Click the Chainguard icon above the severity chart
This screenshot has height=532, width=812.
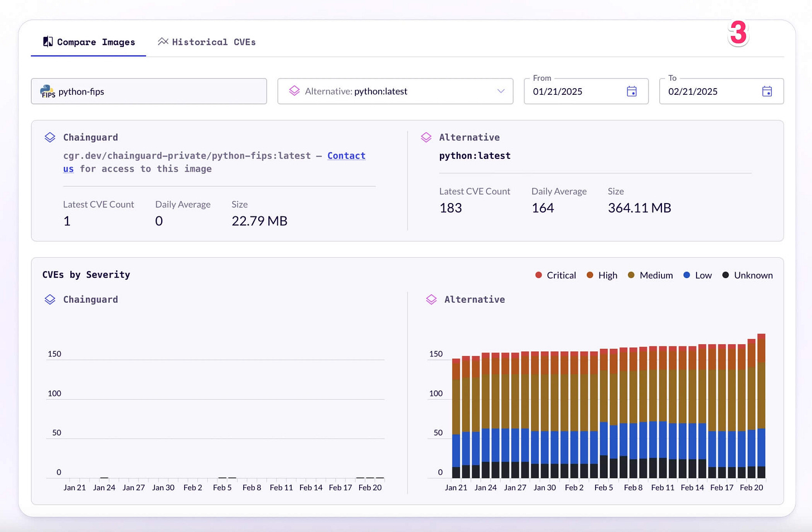(x=50, y=299)
